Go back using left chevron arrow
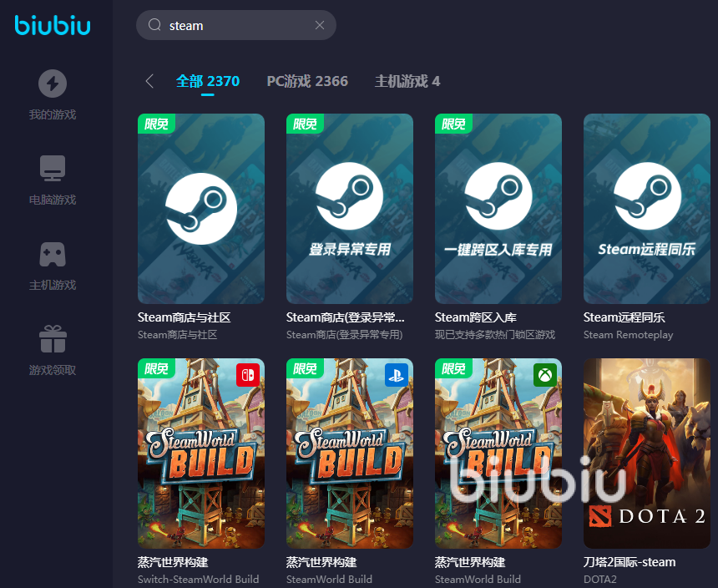 pos(149,81)
